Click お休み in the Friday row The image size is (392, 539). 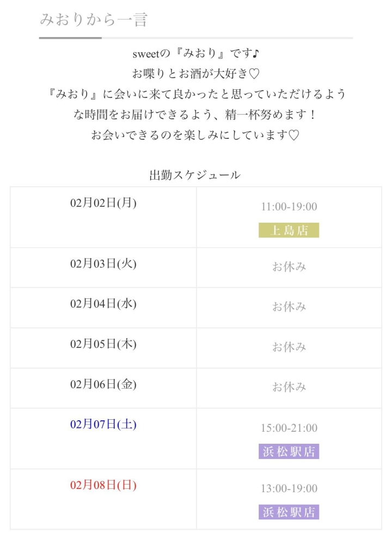click(289, 387)
